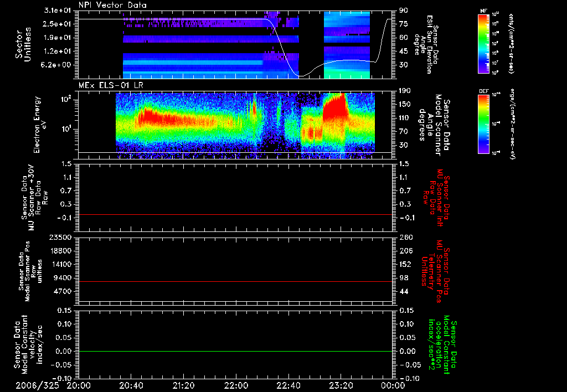This screenshot has width=567, height=392.
Task: Select the 'Model Scanner Angle degrees' axis title
Action: tap(434, 125)
